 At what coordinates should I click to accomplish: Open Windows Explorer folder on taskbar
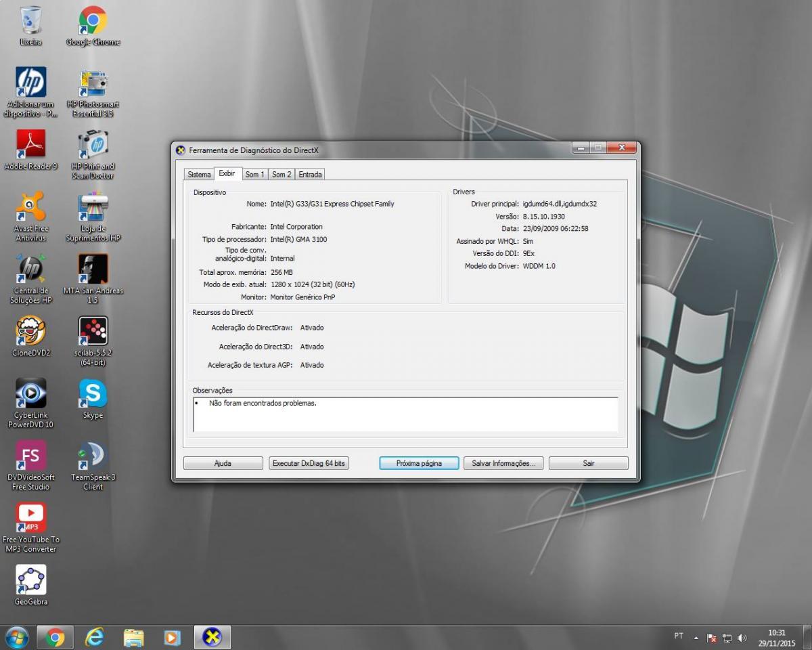point(133,637)
